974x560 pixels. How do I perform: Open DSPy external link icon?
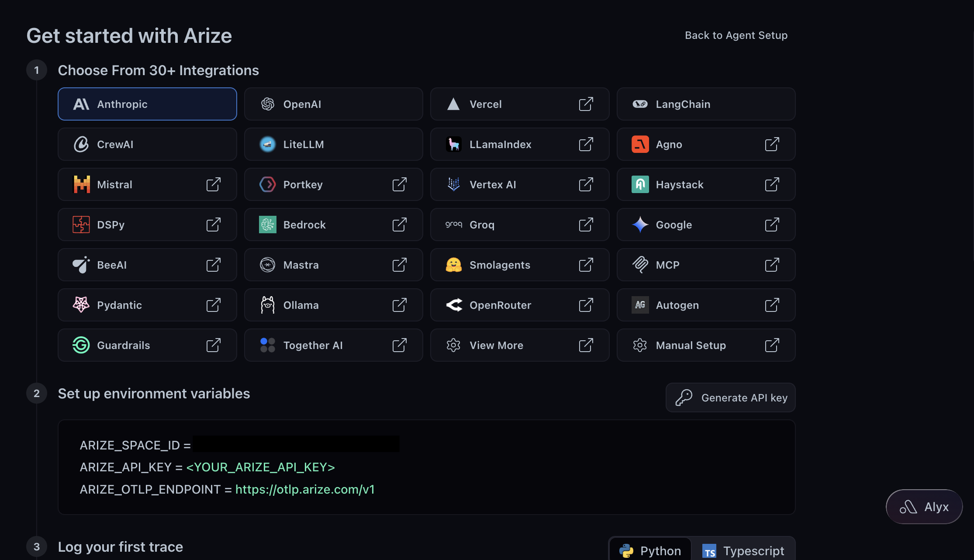coord(213,225)
